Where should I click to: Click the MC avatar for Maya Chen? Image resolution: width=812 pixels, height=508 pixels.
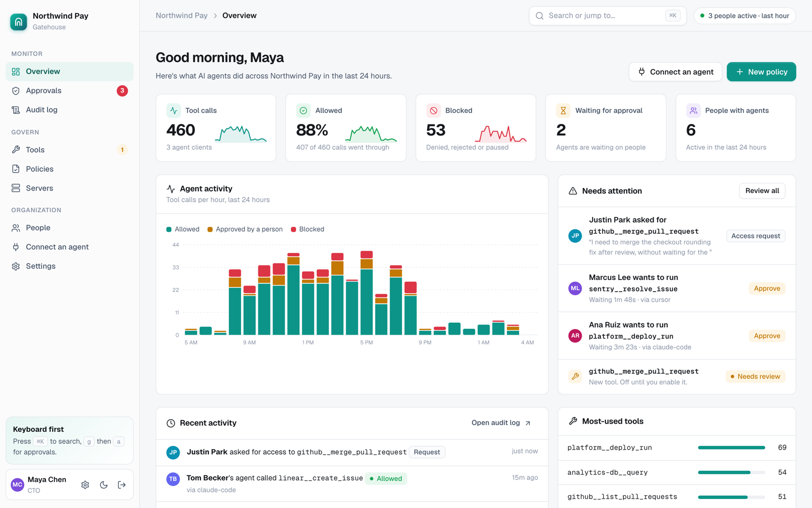18,485
